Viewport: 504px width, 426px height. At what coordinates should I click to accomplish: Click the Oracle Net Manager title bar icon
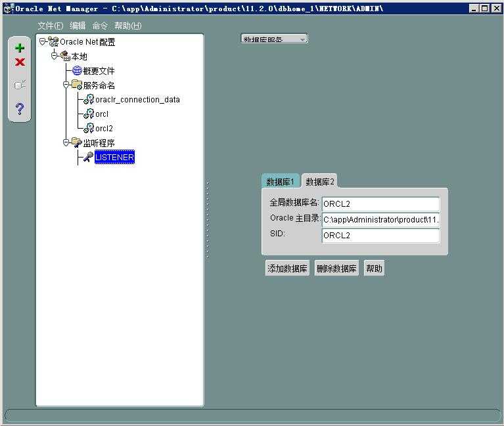point(9,9)
